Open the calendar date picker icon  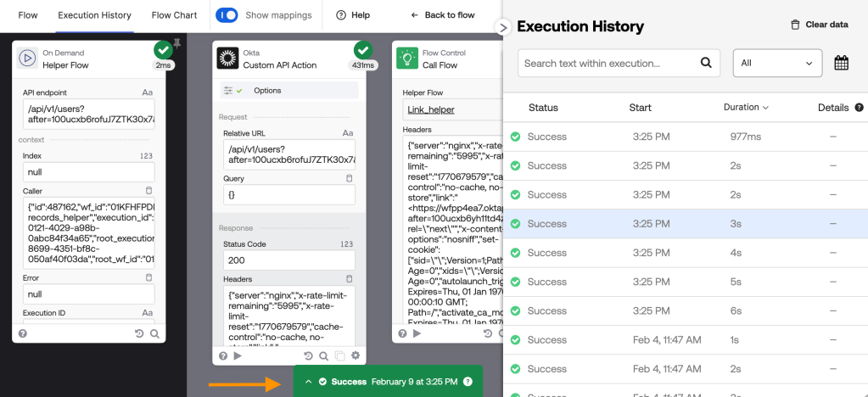tap(842, 63)
